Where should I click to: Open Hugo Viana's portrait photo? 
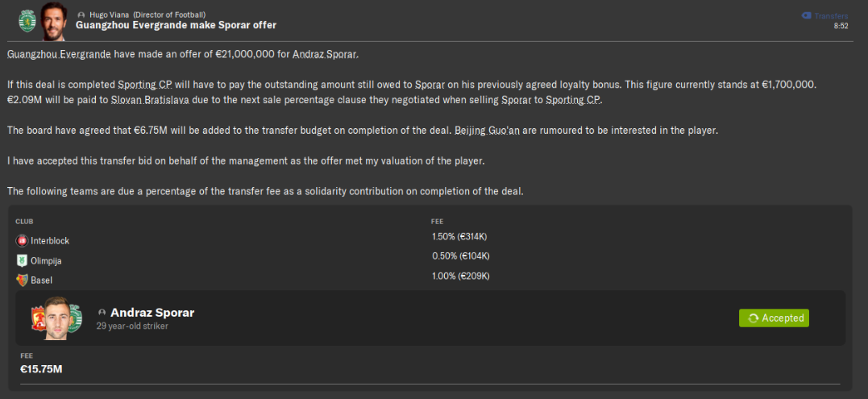pos(54,20)
